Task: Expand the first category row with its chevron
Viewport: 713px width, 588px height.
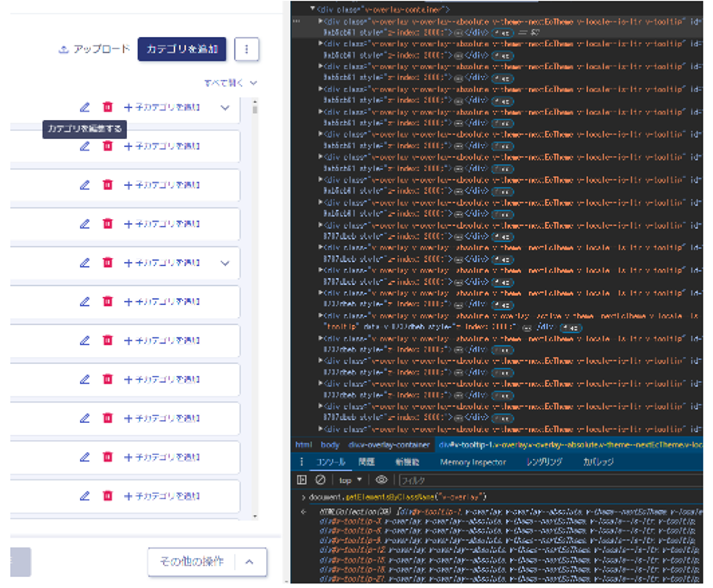Action: point(225,107)
